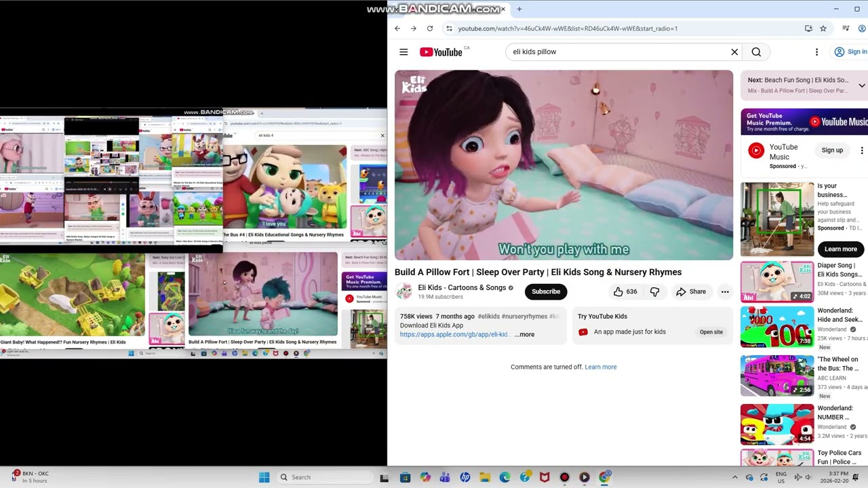Image resolution: width=868 pixels, height=488 pixels.
Task: Reload the YouTube page
Action: tap(430, 28)
